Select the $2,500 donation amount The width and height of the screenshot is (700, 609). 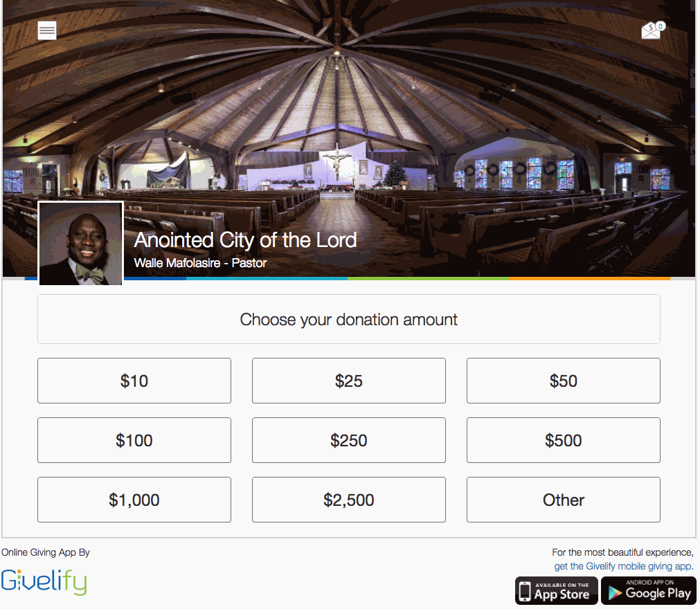point(349,500)
